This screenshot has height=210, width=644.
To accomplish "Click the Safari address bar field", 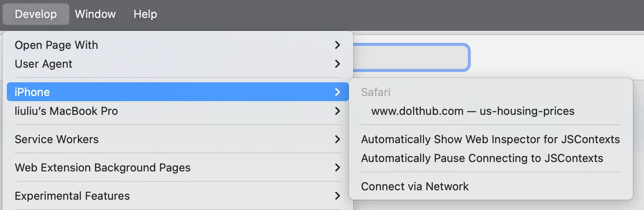I will click(x=411, y=57).
